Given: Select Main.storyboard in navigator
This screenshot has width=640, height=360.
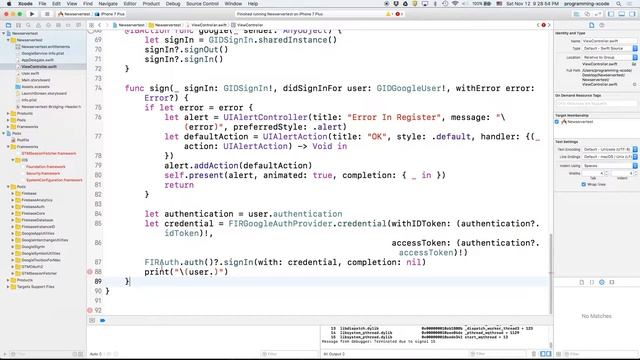Looking at the screenshot, I should click(x=36, y=80).
